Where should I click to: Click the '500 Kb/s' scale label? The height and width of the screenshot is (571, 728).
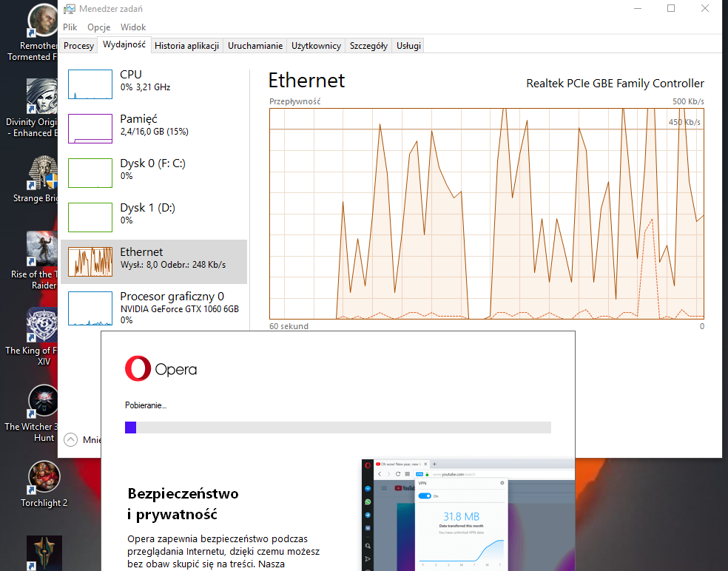tap(688, 101)
